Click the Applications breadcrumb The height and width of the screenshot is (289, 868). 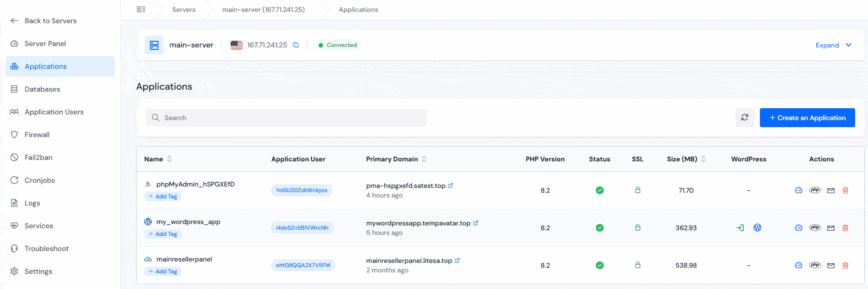pyautogui.click(x=359, y=9)
